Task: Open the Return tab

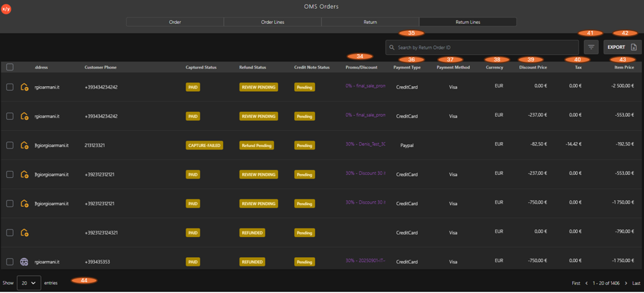Action: (370, 22)
